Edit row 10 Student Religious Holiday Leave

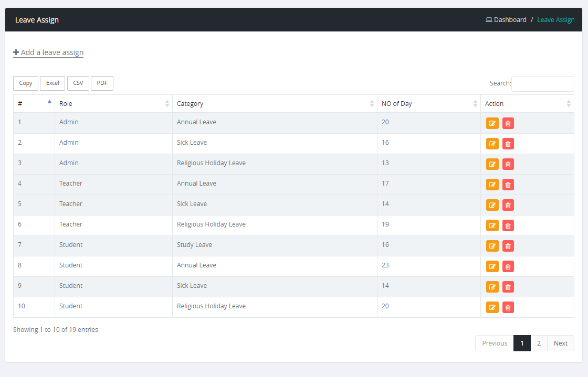click(492, 307)
